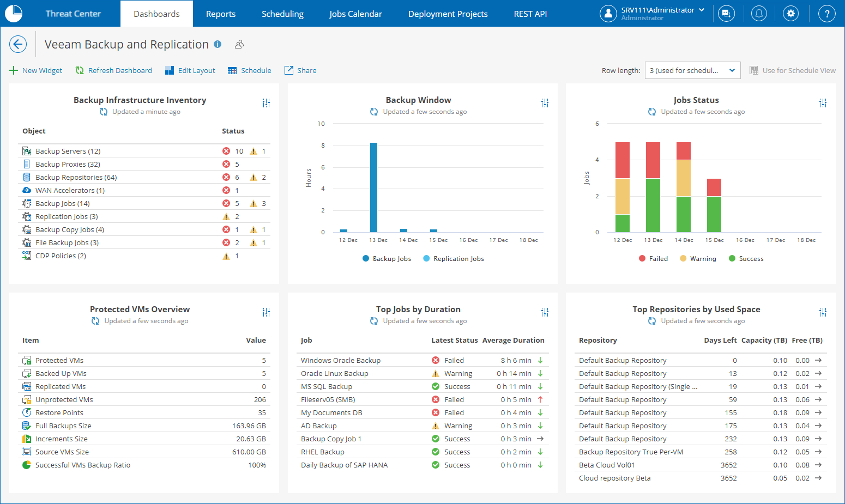Click the Veeam product logo
Viewport: 845px width, 504px height.
14,13
